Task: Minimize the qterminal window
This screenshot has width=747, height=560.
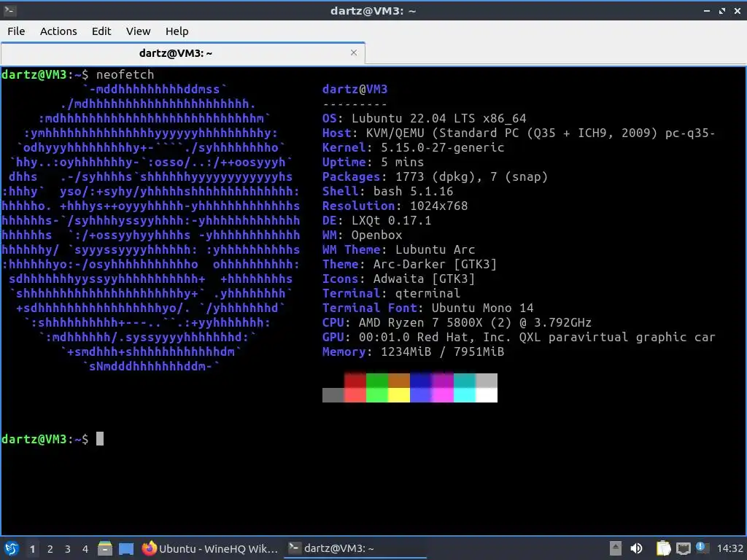Action: point(706,10)
